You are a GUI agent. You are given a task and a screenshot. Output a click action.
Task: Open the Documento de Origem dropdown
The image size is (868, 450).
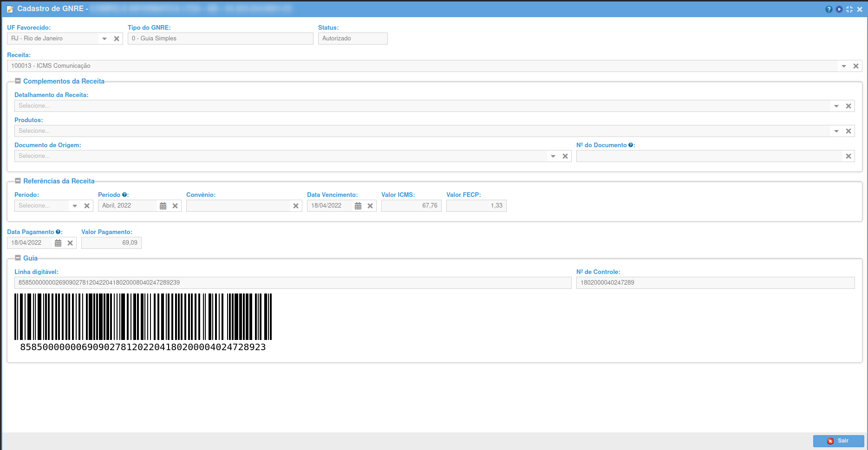[553, 156]
